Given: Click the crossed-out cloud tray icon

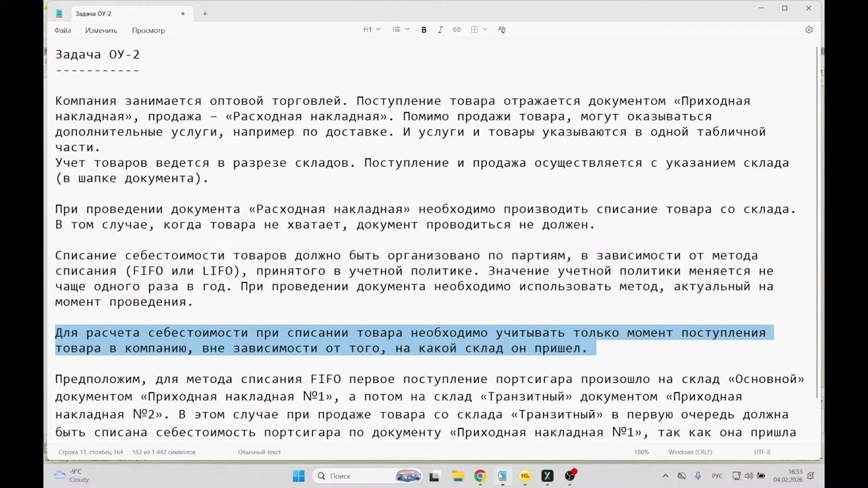Looking at the screenshot, I should pyautogui.click(x=682, y=476).
